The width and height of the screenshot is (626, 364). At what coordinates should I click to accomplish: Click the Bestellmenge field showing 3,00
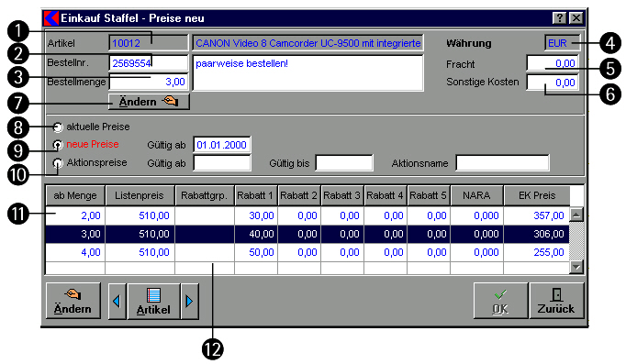148,82
